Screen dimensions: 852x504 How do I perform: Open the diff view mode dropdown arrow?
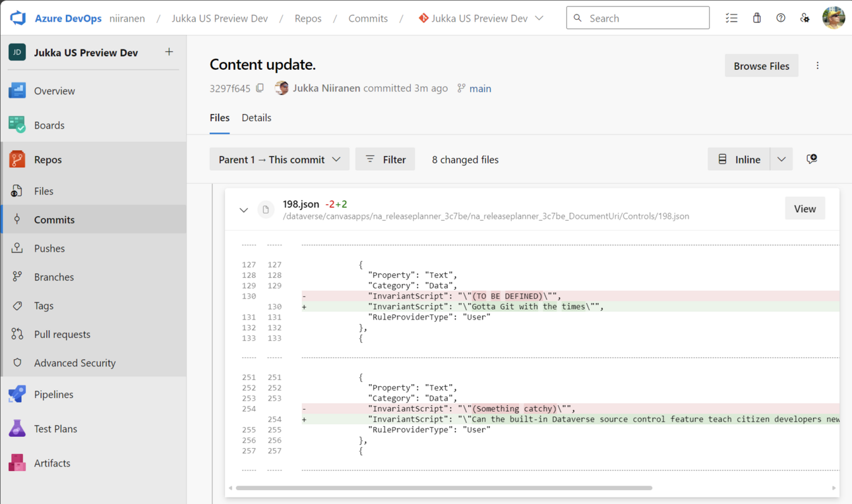(781, 159)
